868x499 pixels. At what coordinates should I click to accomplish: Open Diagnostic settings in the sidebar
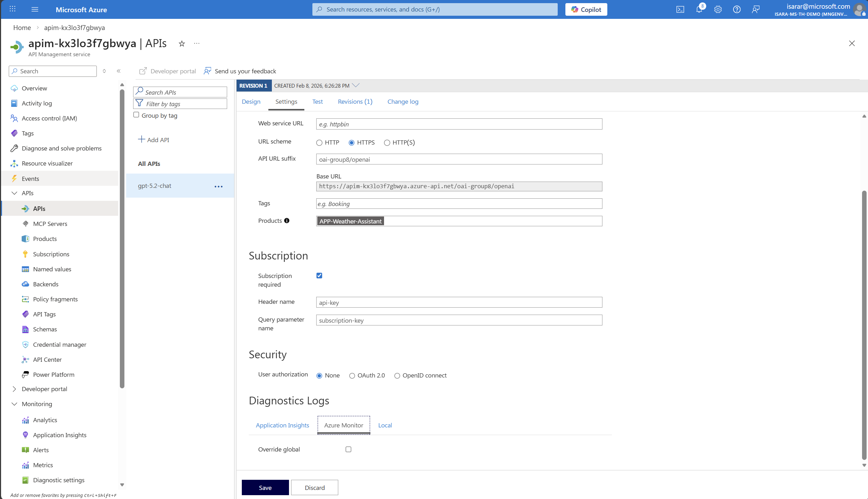point(59,480)
